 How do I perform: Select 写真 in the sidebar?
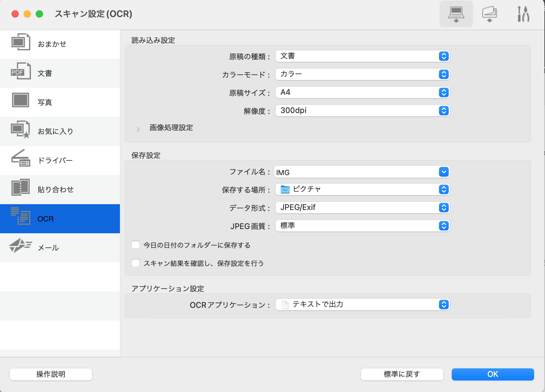60,102
